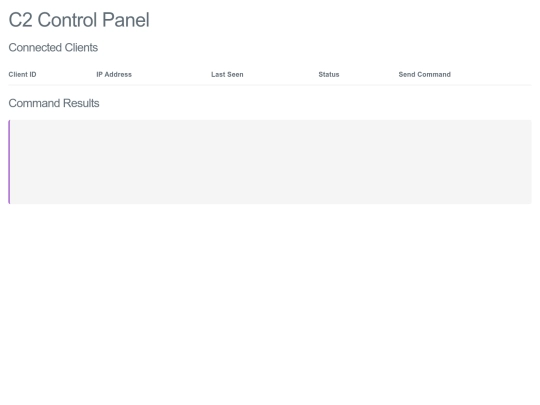Viewport: 540px width, 405px height.
Task: Click the word "Send" in Send Command header
Action: 405,74
